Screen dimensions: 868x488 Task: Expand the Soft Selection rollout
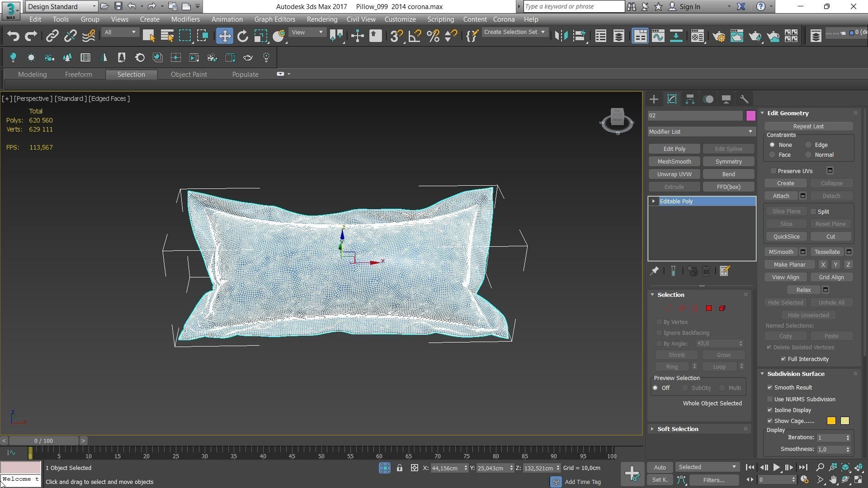pos(677,429)
